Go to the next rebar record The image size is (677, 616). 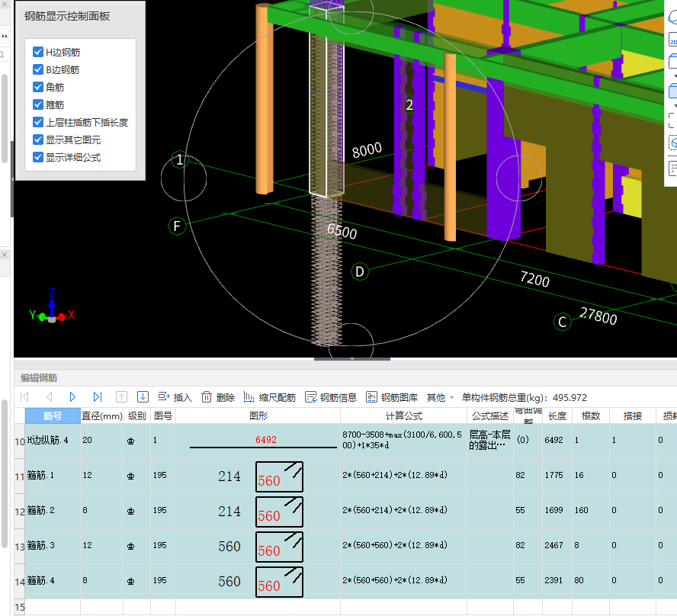(x=72, y=396)
